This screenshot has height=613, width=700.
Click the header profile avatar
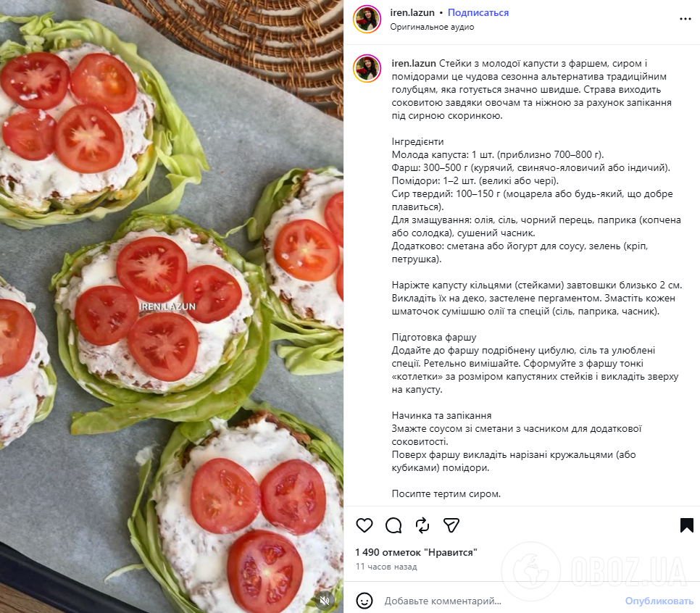tap(367, 19)
